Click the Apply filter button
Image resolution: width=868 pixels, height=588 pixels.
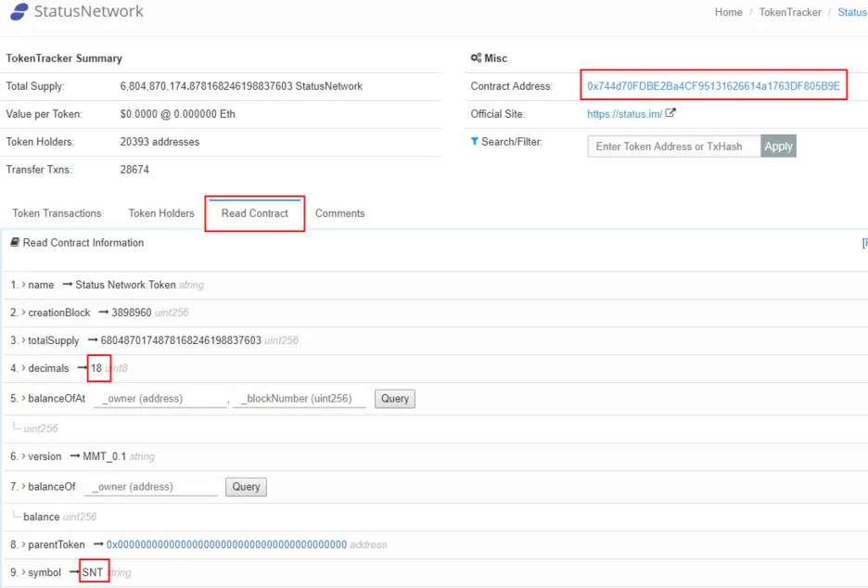[778, 147]
